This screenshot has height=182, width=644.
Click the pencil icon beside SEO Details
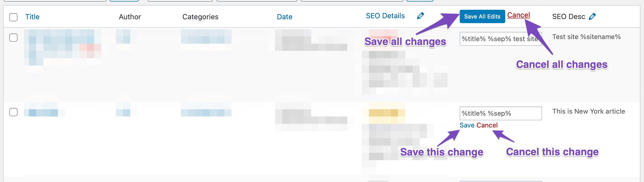420,16
